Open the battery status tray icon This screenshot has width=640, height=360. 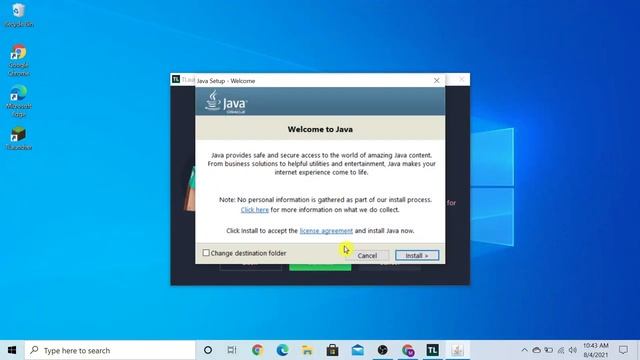pos(549,350)
